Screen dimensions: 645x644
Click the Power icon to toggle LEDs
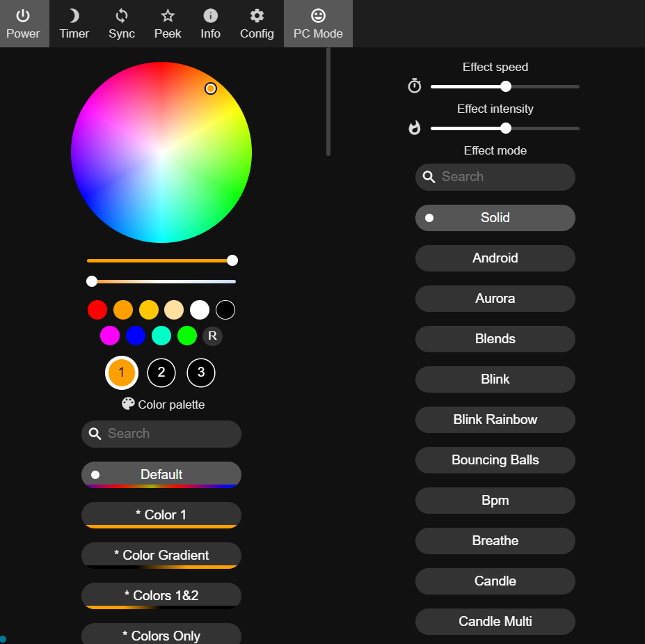pyautogui.click(x=22, y=23)
